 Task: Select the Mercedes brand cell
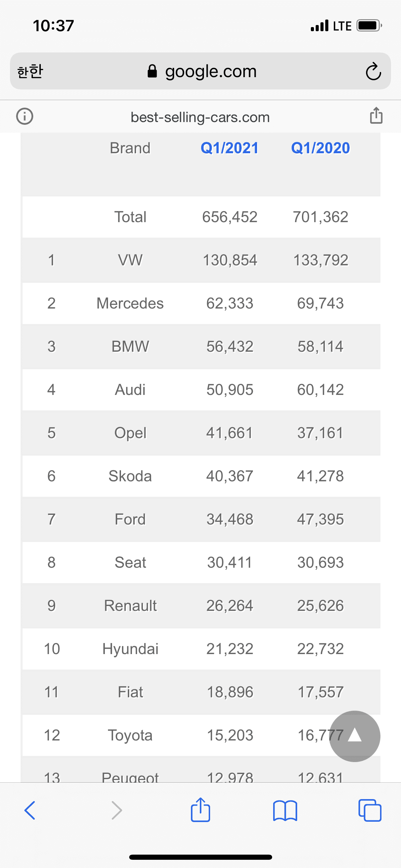point(130,303)
